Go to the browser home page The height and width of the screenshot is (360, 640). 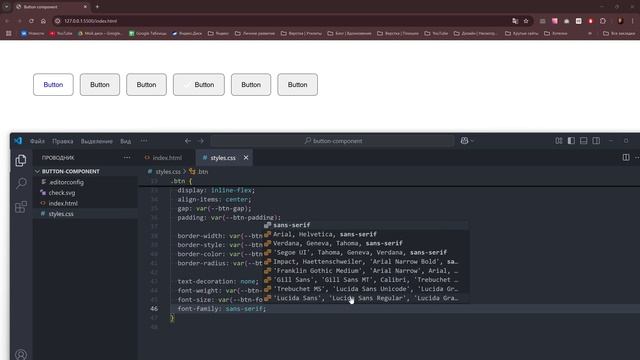tap(43, 21)
